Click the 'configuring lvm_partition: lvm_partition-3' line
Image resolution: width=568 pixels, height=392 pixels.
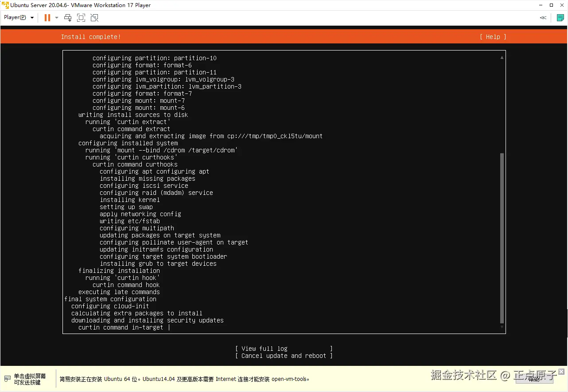coord(167,86)
